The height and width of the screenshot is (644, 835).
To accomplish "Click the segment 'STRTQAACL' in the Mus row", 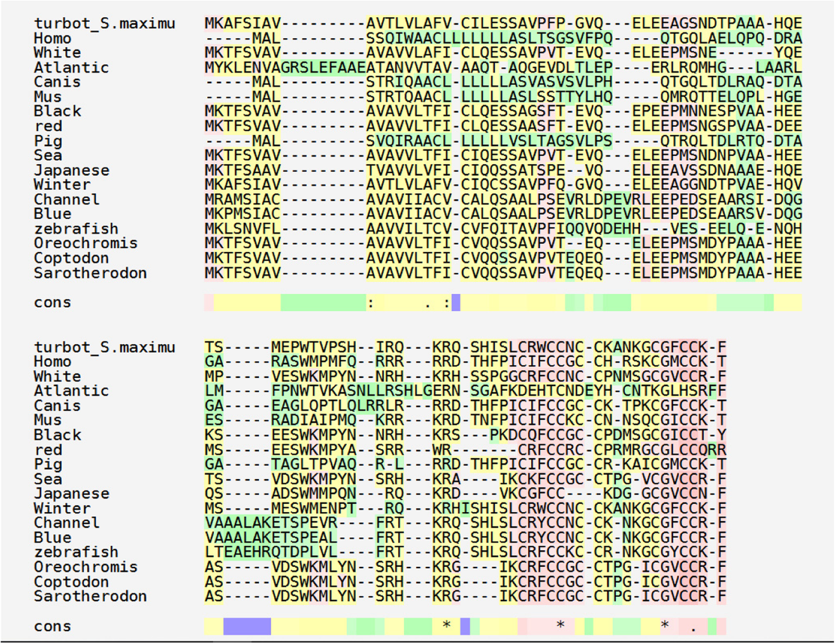I will [409, 97].
